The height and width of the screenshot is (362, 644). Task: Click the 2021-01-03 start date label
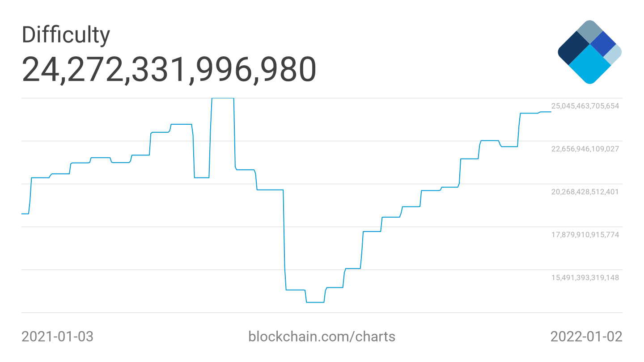[58, 337]
